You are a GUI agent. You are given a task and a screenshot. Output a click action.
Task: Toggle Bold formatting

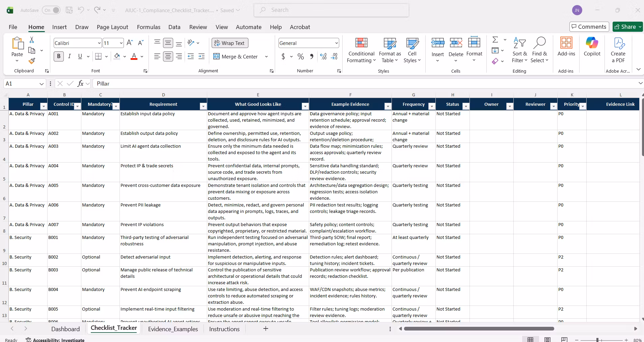[x=59, y=56]
